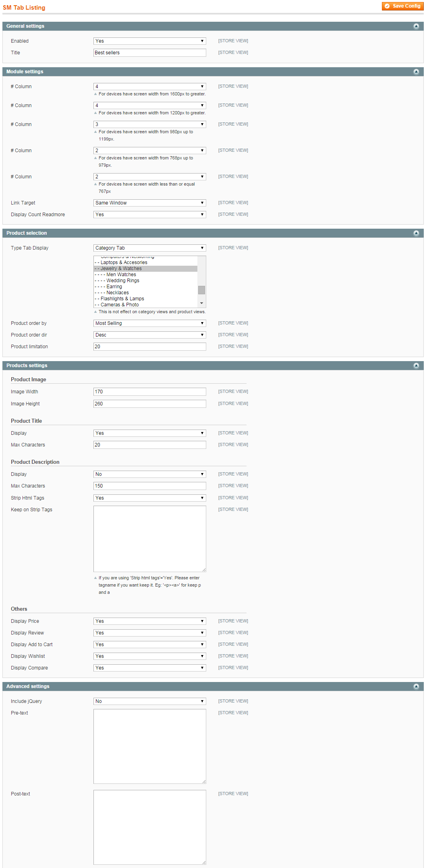This screenshot has height=868, width=427.
Task: Click the Image Width field
Action: [150, 392]
